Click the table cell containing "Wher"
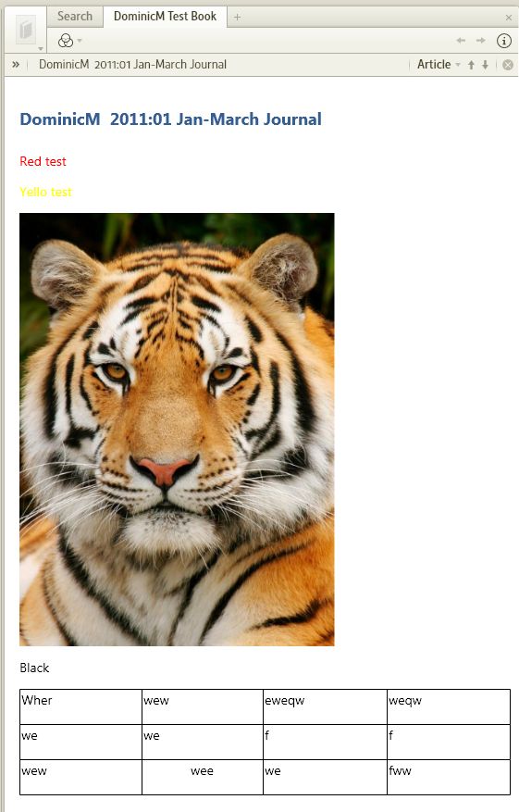The height and width of the screenshot is (812, 519). click(x=80, y=706)
